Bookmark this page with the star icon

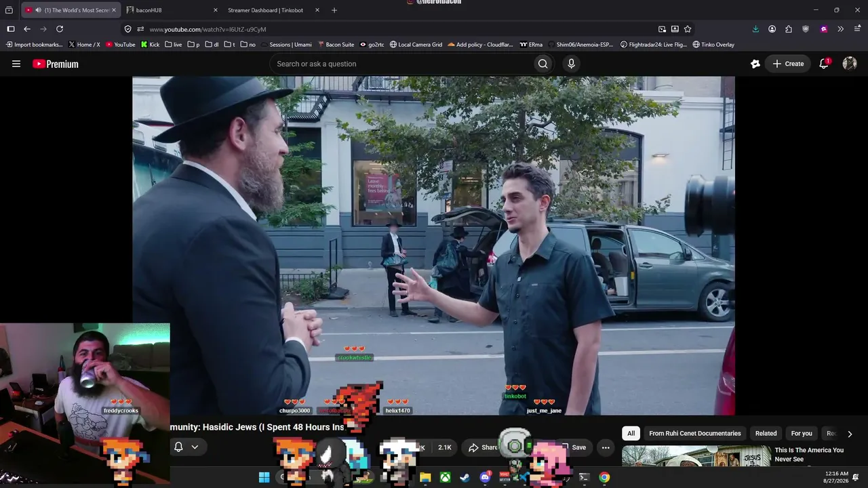point(688,29)
